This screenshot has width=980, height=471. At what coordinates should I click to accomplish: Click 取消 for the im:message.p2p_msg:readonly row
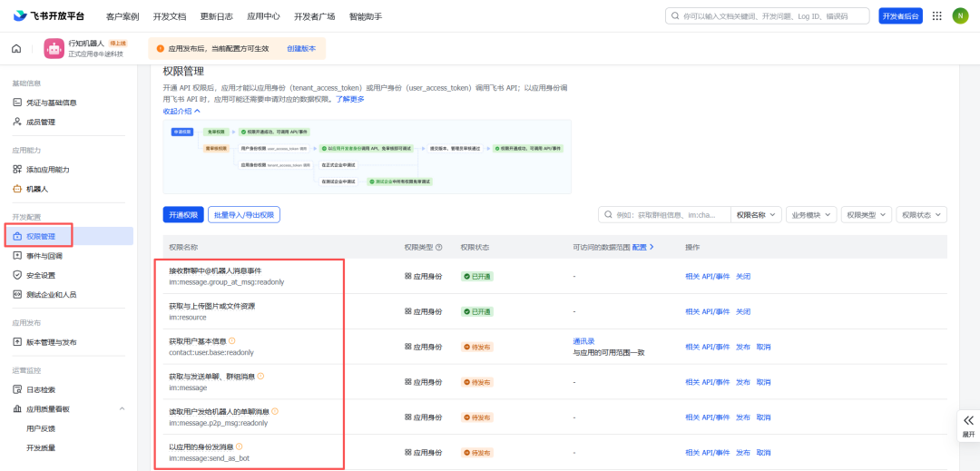tap(764, 417)
